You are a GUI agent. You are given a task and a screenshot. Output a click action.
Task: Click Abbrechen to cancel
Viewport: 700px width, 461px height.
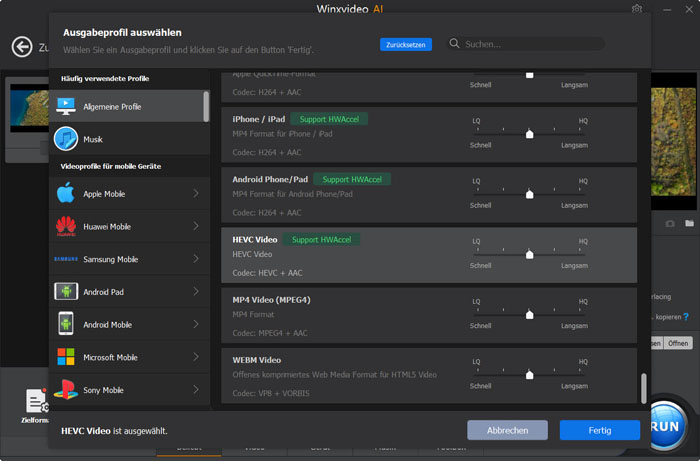click(507, 430)
